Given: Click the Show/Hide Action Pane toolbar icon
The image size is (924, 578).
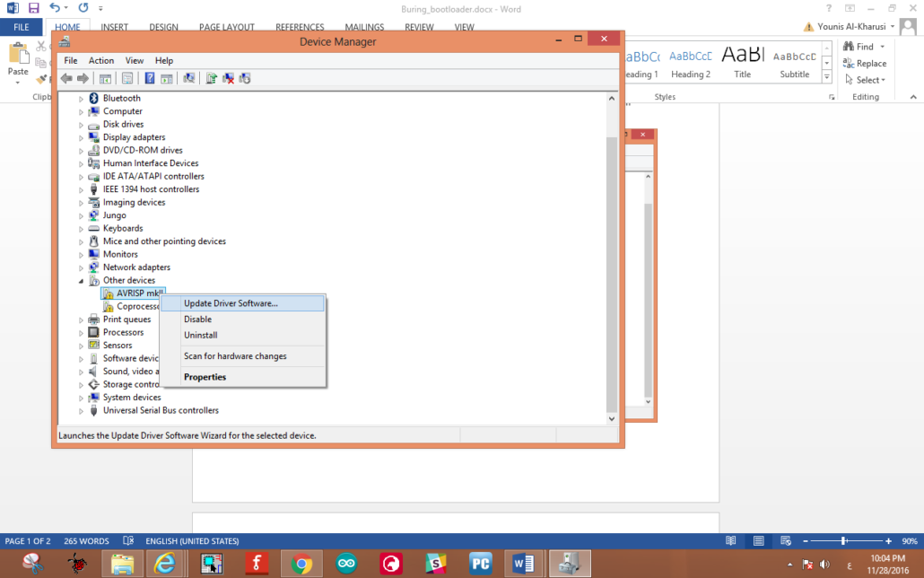Looking at the screenshot, I should point(167,78).
